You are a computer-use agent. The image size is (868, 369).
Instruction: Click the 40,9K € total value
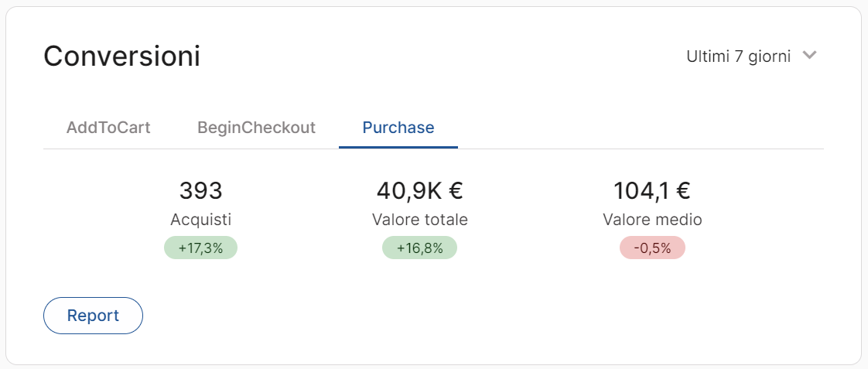[x=419, y=190]
